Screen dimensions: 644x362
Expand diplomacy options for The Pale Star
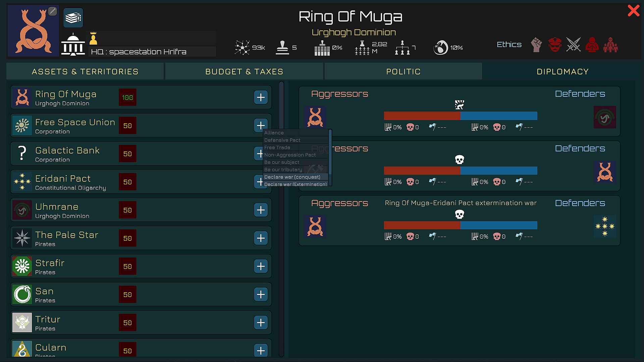tap(261, 238)
